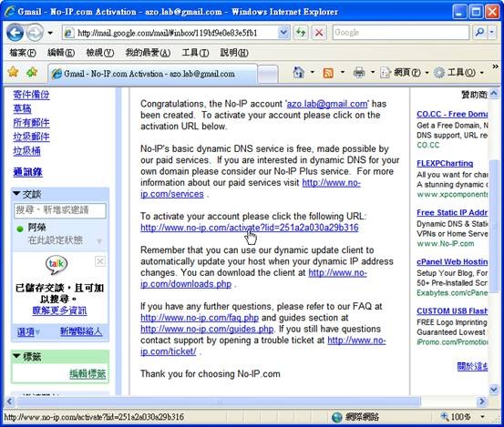The image size is (504, 427).
Task: Click the Print icon
Action: click(x=359, y=73)
